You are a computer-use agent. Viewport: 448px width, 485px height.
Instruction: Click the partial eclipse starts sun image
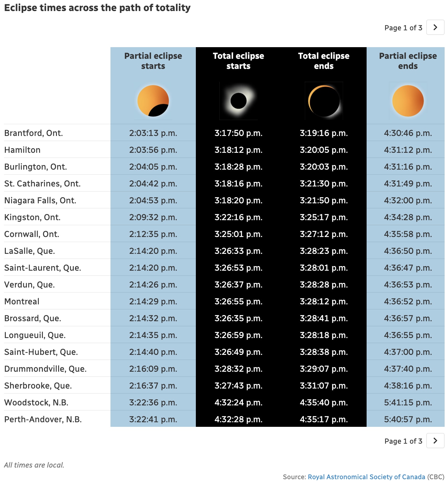coord(153,101)
